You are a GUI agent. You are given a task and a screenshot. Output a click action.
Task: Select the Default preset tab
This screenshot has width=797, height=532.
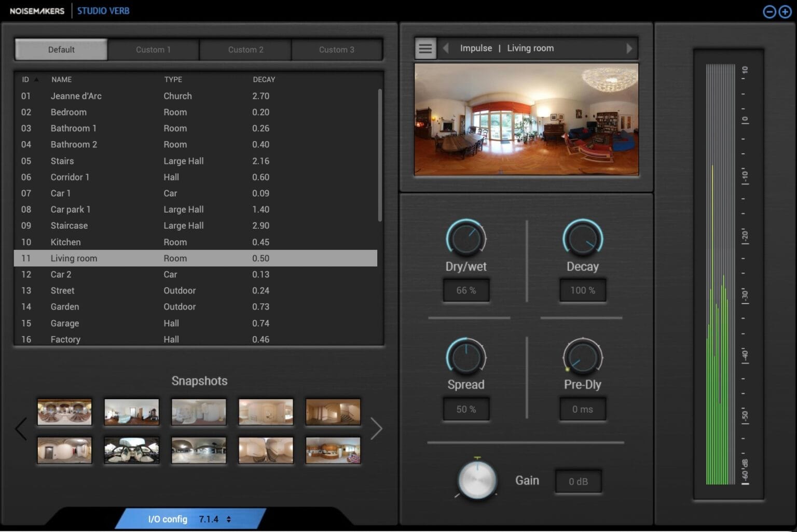tap(61, 50)
